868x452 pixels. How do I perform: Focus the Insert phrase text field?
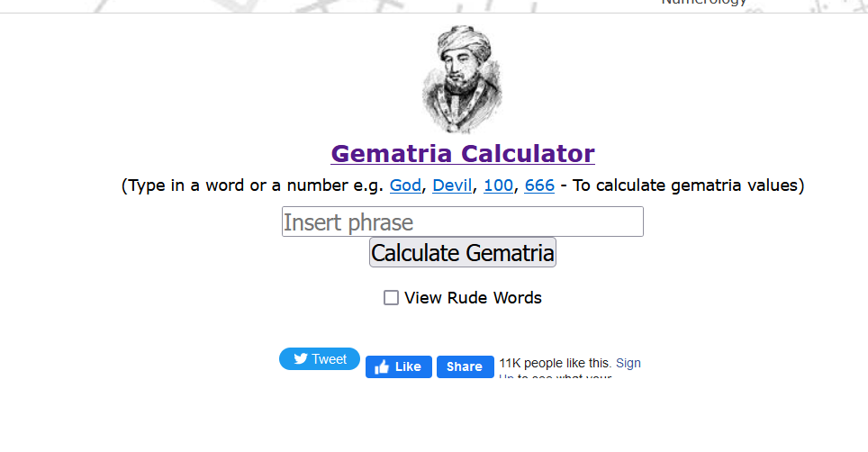[463, 222]
